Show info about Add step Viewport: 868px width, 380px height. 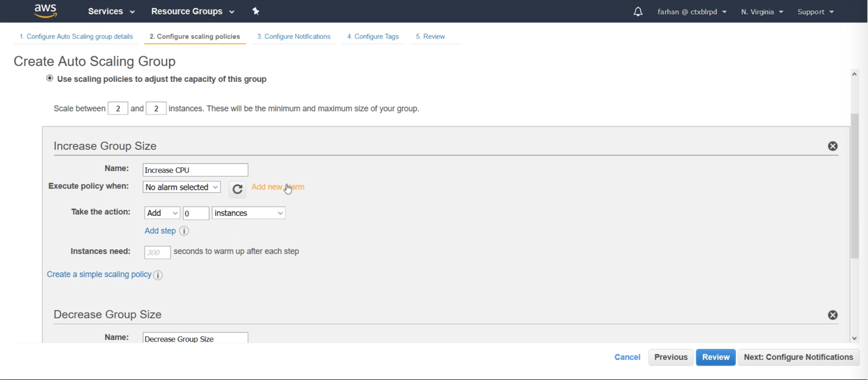pyautogui.click(x=184, y=231)
